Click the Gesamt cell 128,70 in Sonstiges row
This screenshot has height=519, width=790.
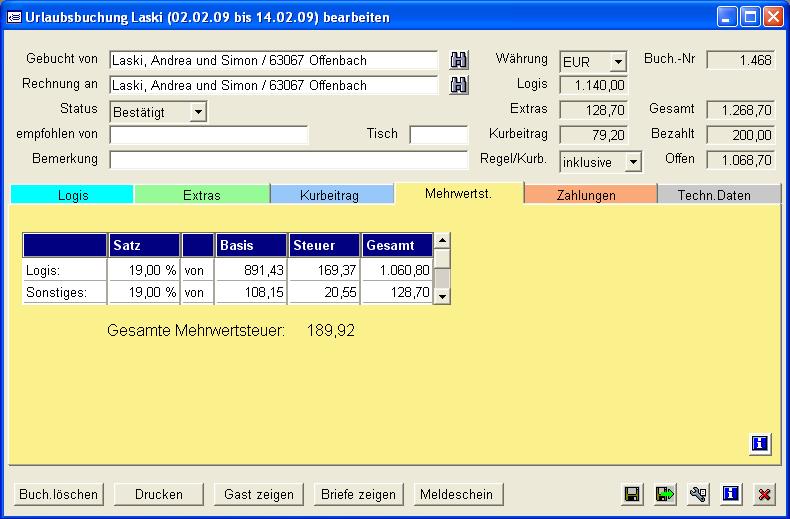pos(398,292)
